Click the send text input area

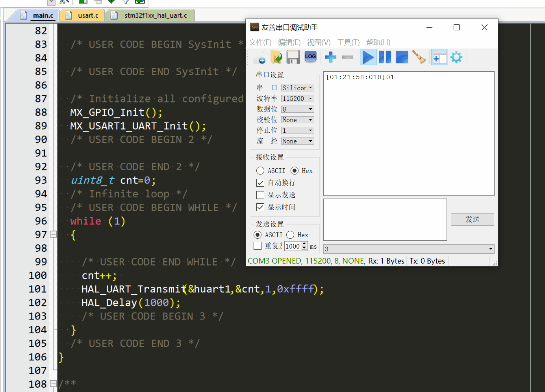click(x=385, y=219)
